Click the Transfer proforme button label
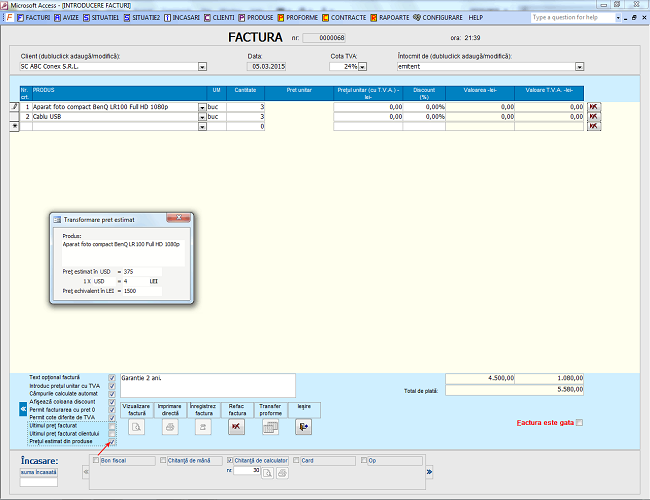Screen dimensions: 650x500 (x=270, y=410)
